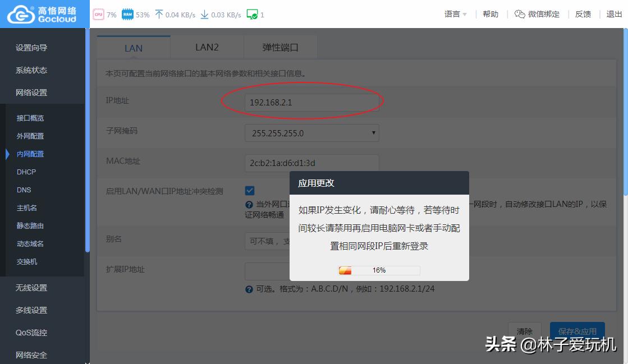The image size is (628, 364).
Task: Click the 退出 logout link
Action: (613, 14)
